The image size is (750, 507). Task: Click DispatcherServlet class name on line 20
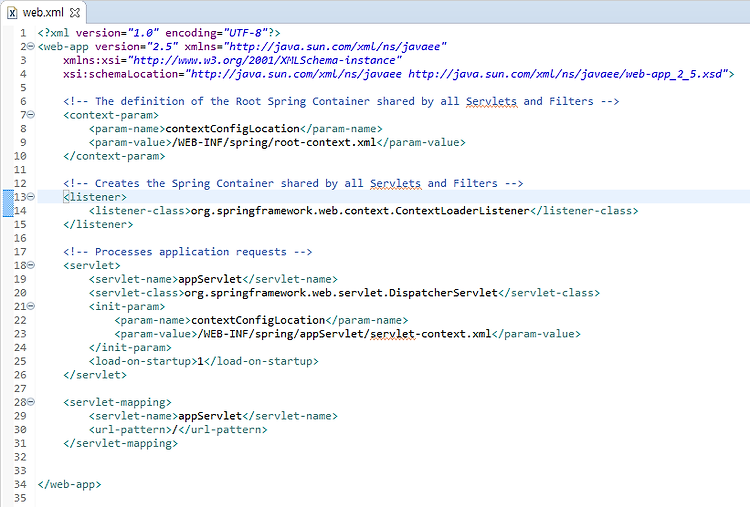point(443,293)
